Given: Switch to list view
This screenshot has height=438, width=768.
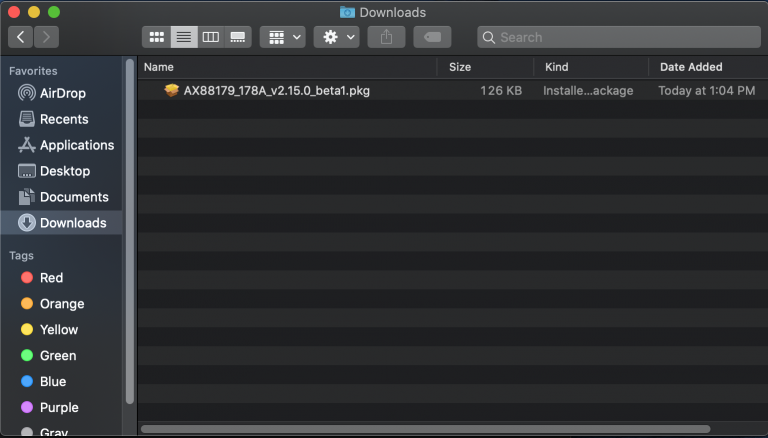Looking at the screenshot, I should coord(184,37).
